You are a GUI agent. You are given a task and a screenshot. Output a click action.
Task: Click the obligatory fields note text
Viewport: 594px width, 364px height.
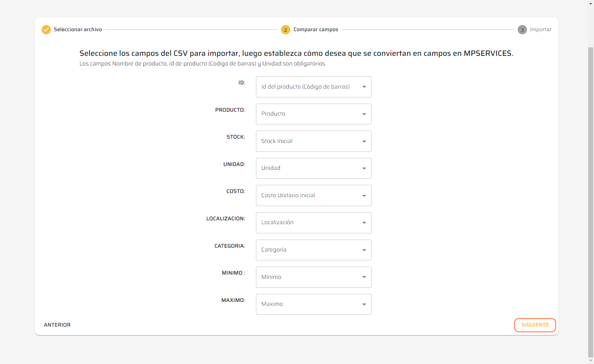pos(203,64)
